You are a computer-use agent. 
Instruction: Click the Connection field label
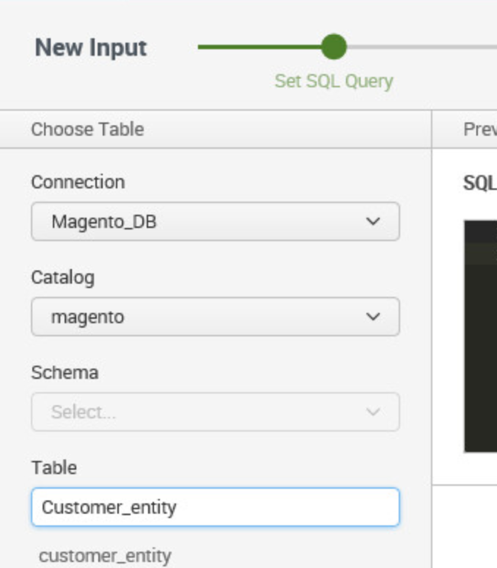[78, 182]
